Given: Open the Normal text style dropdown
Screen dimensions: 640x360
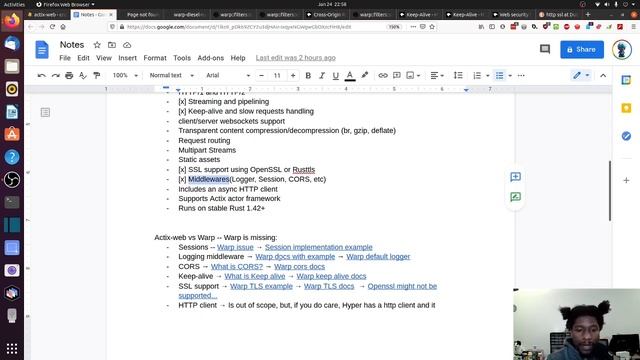Looking at the screenshot, I should click(x=171, y=76).
